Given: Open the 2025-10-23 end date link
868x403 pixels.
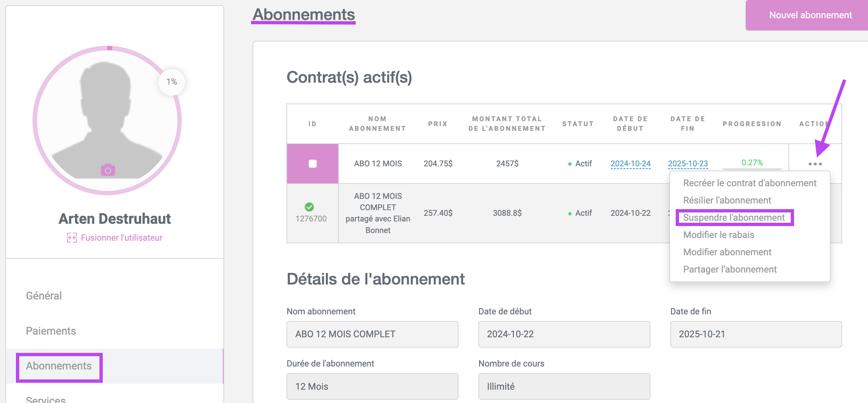Looking at the screenshot, I should tap(688, 164).
